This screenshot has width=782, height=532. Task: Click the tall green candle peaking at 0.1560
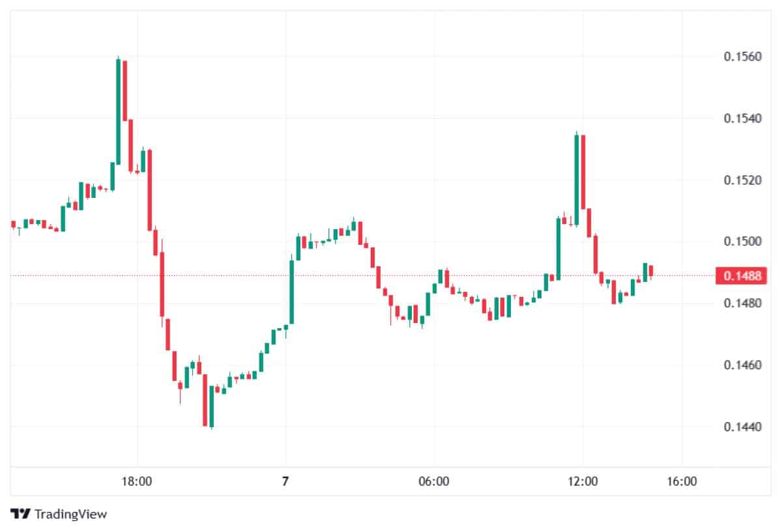pos(118,111)
